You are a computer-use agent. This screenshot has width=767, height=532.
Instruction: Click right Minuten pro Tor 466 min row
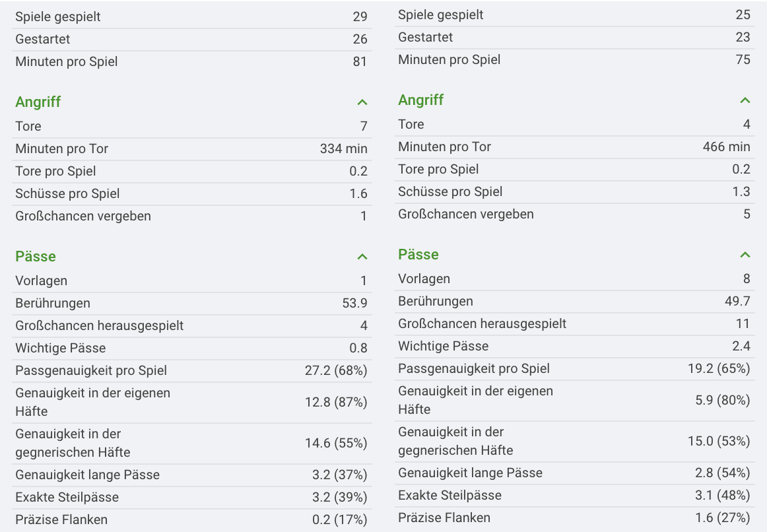[575, 147]
